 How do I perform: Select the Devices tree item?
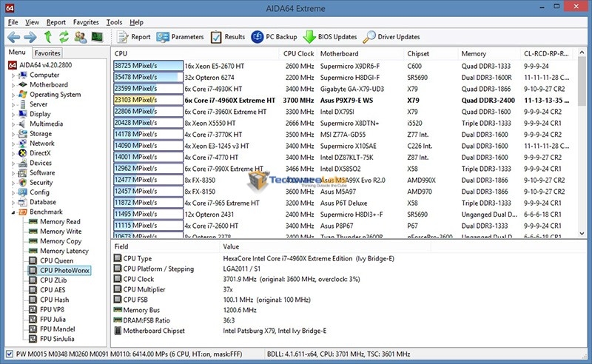pos(41,163)
